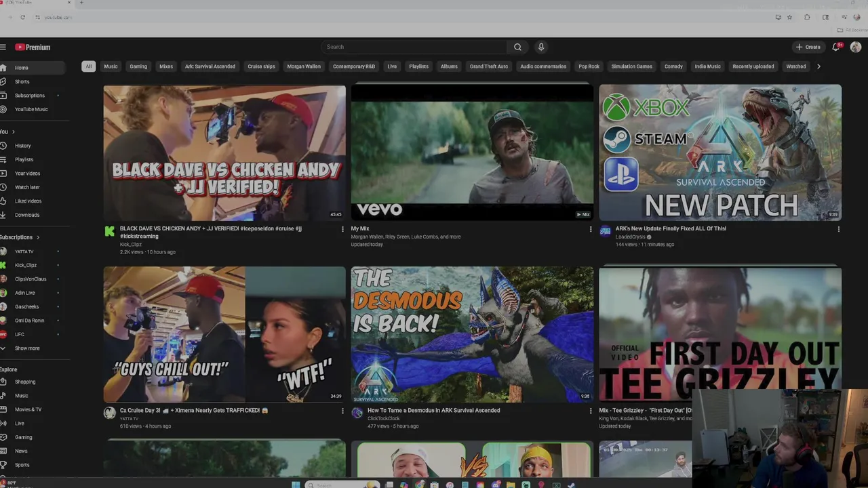Open ARK New Patch video thumbnail
This screenshot has height=488, width=868.
coord(720,152)
